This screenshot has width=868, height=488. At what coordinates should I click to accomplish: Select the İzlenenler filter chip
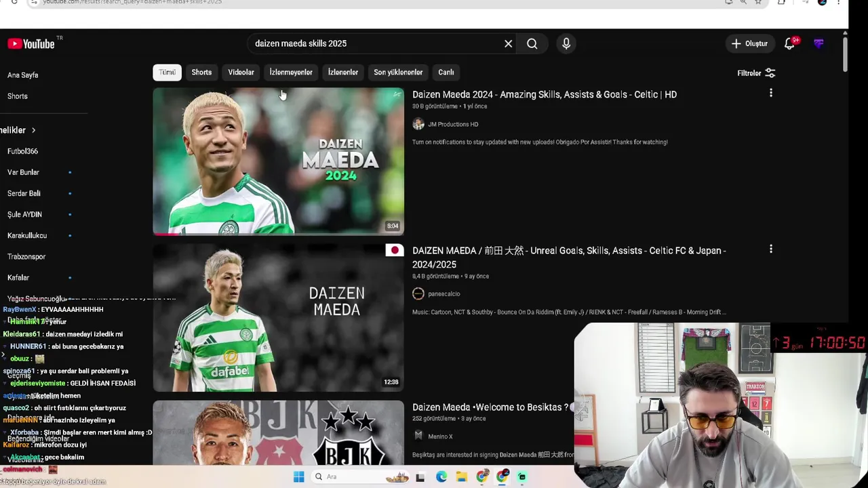(343, 73)
